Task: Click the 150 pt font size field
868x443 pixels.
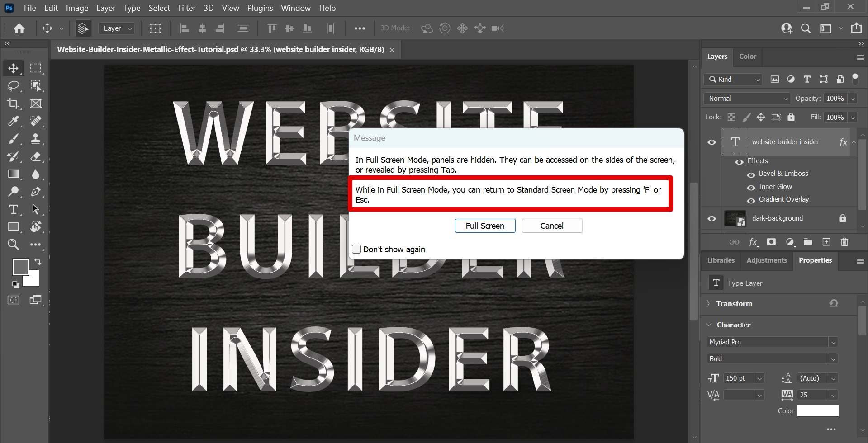Action: pos(739,378)
